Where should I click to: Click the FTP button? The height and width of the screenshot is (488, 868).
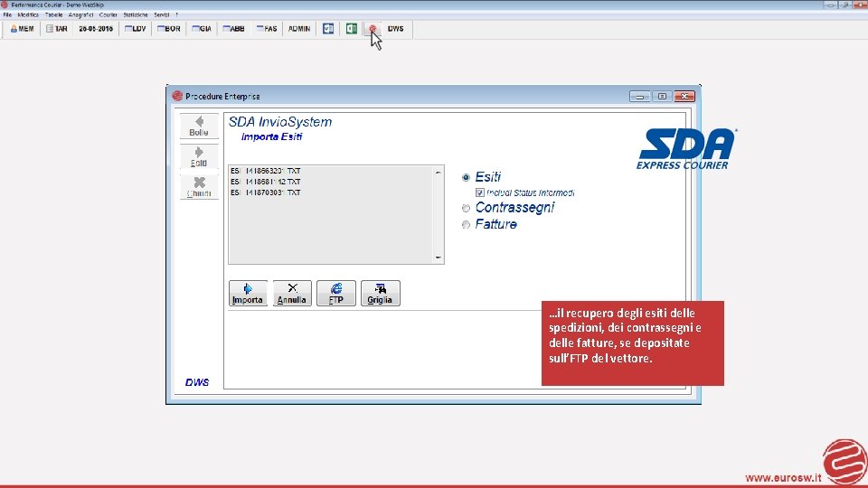336,293
